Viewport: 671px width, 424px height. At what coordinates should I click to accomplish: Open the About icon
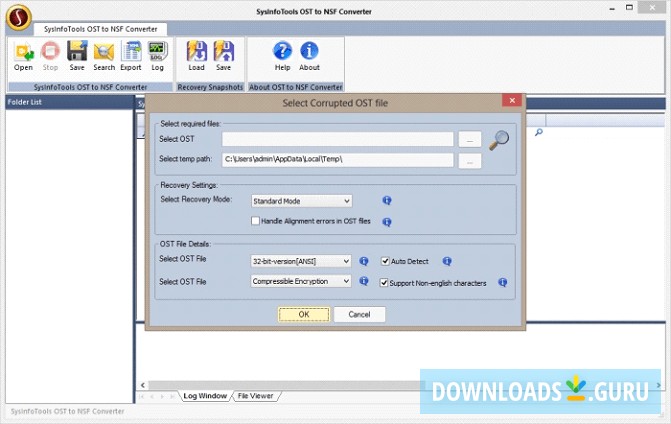[x=309, y=56]
